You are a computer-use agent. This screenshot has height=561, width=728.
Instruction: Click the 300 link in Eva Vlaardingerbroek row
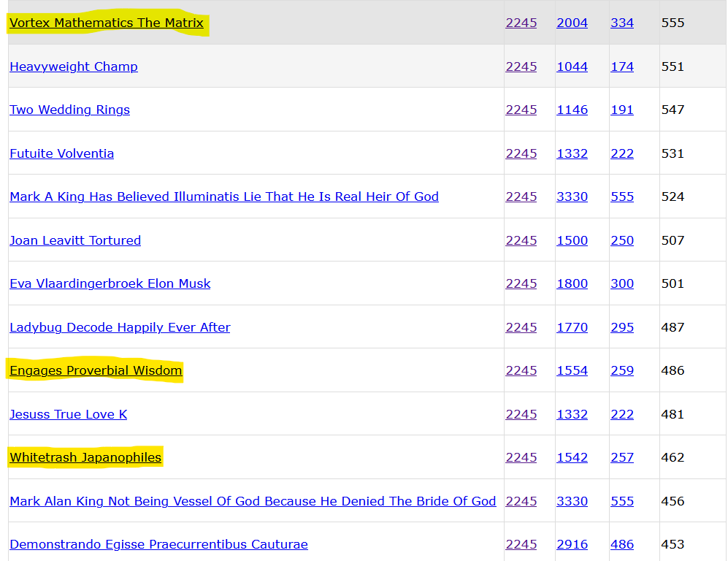[622, 283]
